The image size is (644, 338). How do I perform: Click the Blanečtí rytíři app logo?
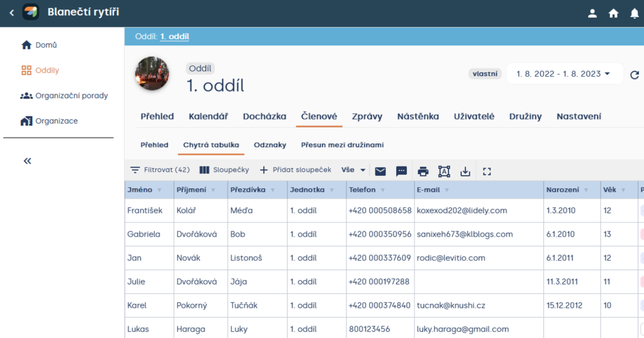[31, 12]
